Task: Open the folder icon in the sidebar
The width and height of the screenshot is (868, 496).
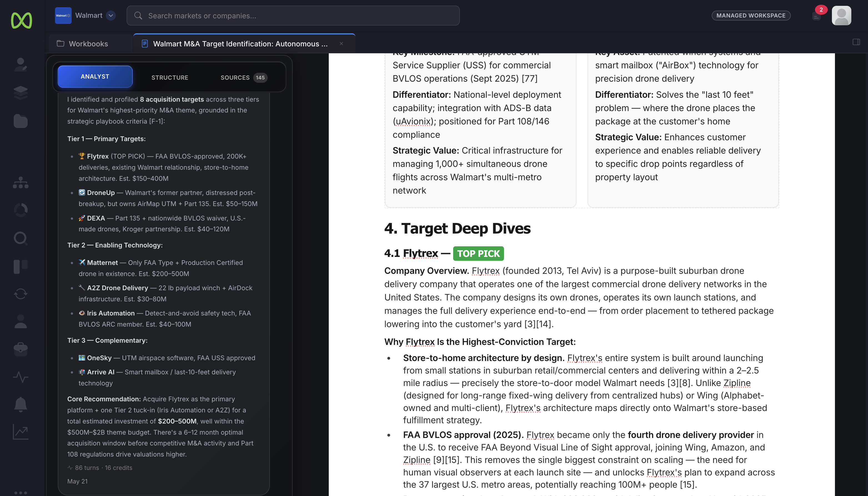Action: (x=21, y=121)
